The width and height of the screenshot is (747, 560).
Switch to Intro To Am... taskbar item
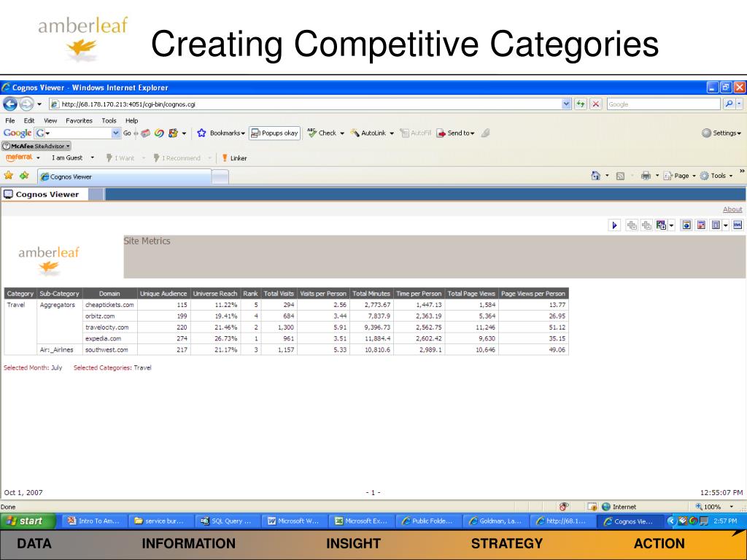pos(95,521)
